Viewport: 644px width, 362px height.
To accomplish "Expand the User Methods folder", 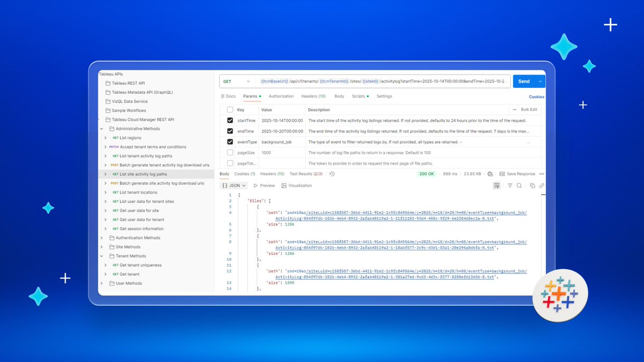I will point(101,284).
